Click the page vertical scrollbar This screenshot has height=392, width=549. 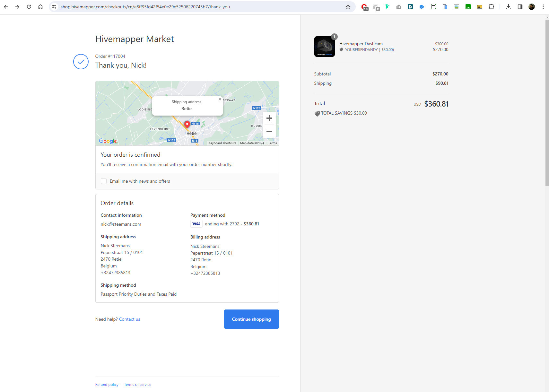pyautogui.click(x=547, y=103)
